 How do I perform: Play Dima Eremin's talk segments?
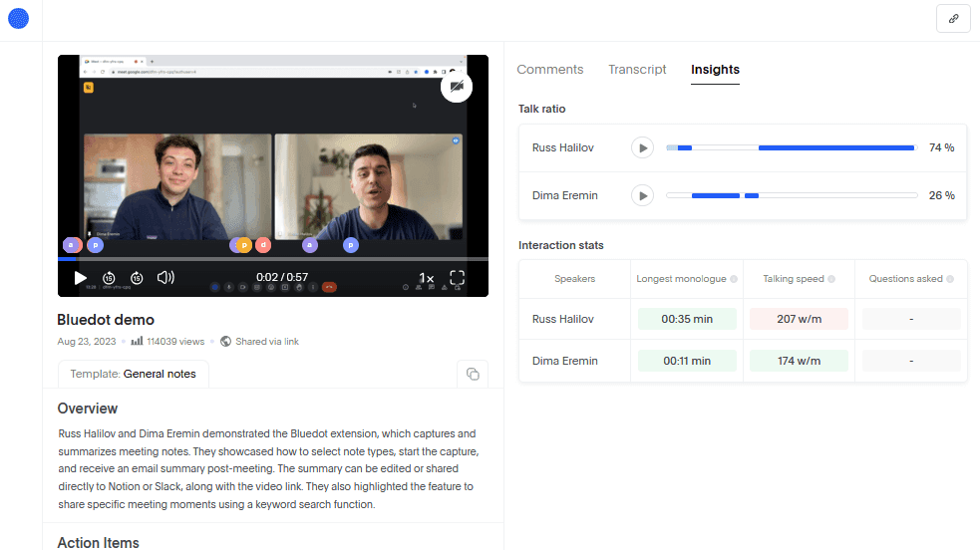[x=642, y=196]
